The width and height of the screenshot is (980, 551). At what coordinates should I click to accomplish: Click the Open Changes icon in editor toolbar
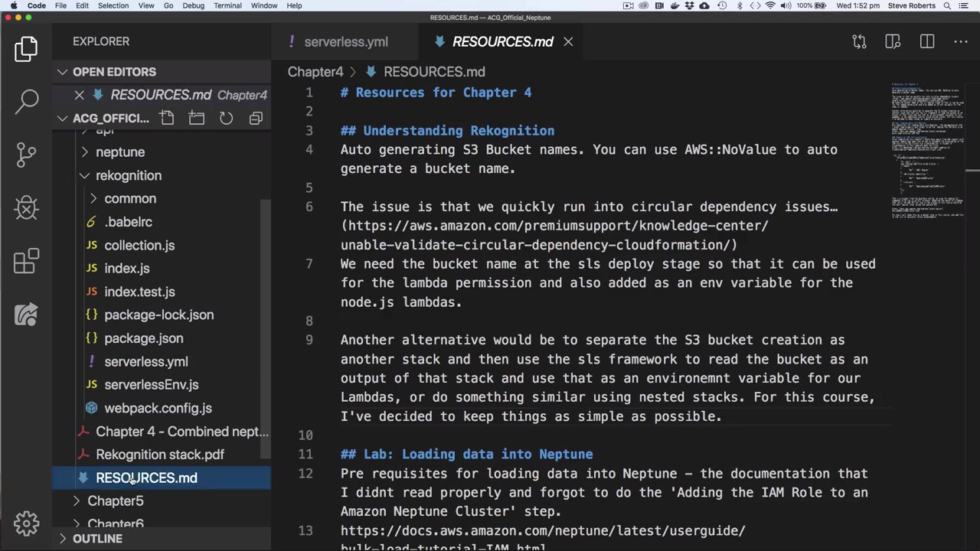pos(859,42)
